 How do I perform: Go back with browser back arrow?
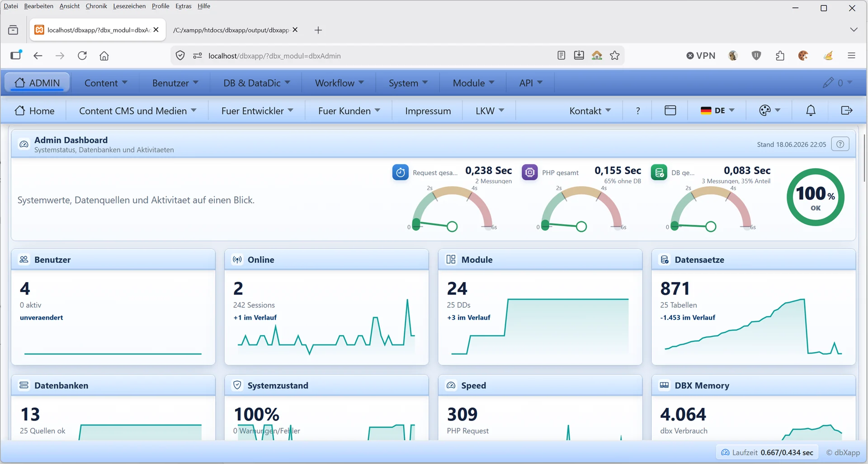click(38, 56)
